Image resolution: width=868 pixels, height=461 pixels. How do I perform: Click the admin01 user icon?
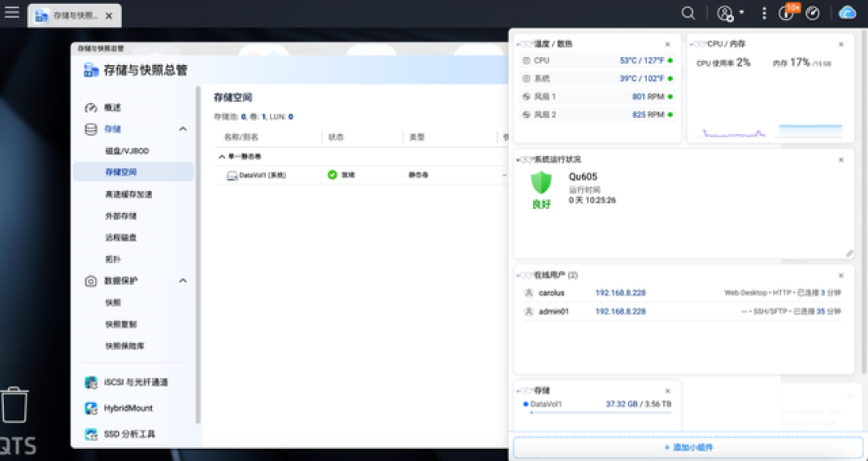(528, 312)
